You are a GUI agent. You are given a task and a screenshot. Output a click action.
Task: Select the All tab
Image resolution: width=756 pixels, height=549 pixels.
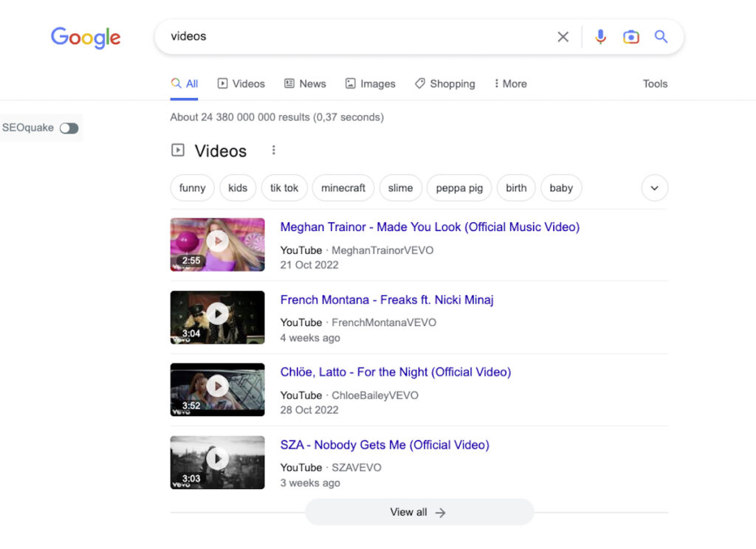coord(185,84)
